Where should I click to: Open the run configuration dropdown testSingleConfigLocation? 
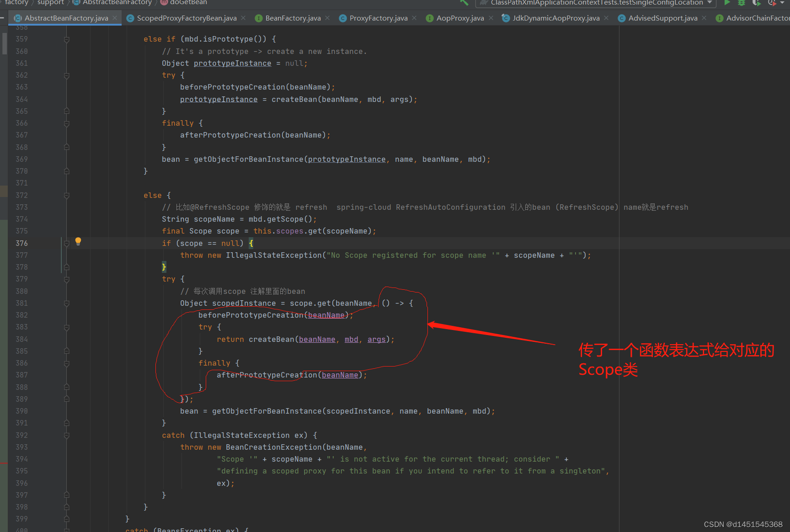(596, 3)
